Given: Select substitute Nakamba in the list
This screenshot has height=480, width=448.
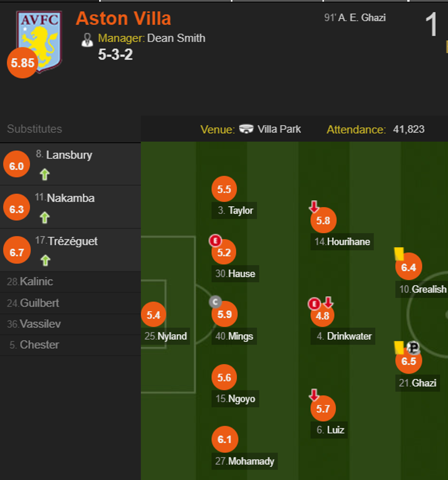Looking at the screenshot, I should coord(70,198).
